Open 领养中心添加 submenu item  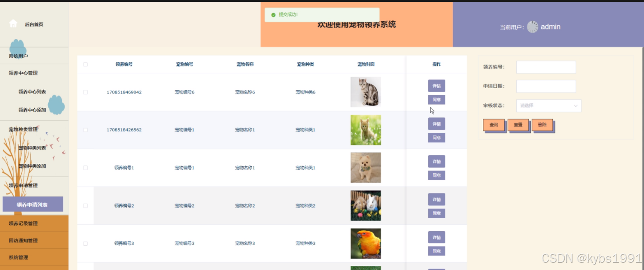32,110
